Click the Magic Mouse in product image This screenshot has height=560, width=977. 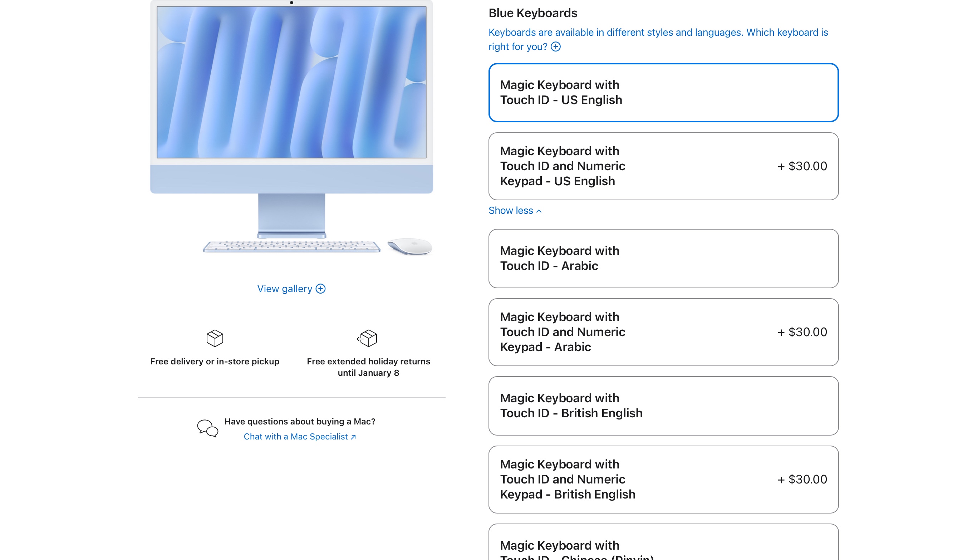coord(410,246)
